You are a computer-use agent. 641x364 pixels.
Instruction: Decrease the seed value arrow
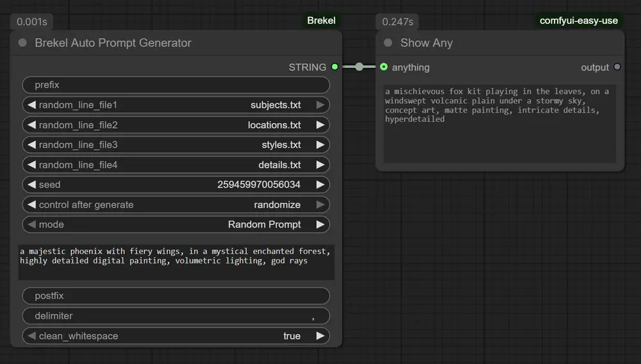31,185
